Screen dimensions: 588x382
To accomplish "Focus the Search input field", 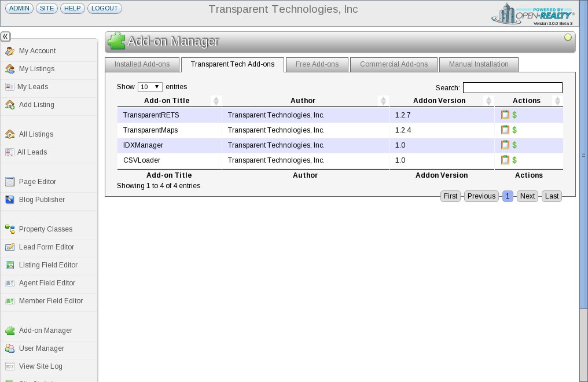I will pyautogui.click(x=512, y=88).
